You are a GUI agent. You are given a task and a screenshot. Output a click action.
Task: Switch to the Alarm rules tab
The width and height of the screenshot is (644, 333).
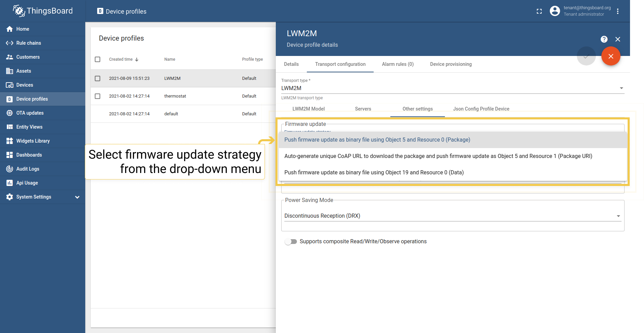point(398,64)
